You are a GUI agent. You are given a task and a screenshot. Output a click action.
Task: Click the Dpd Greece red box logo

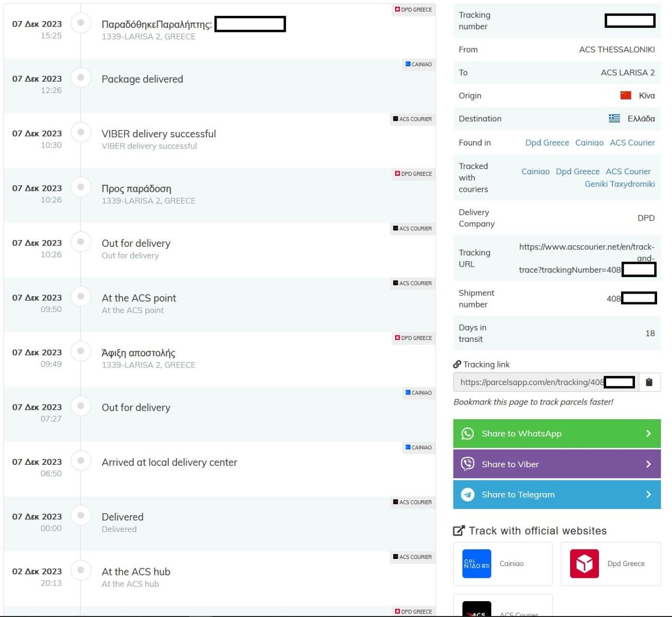coord(585,564)
